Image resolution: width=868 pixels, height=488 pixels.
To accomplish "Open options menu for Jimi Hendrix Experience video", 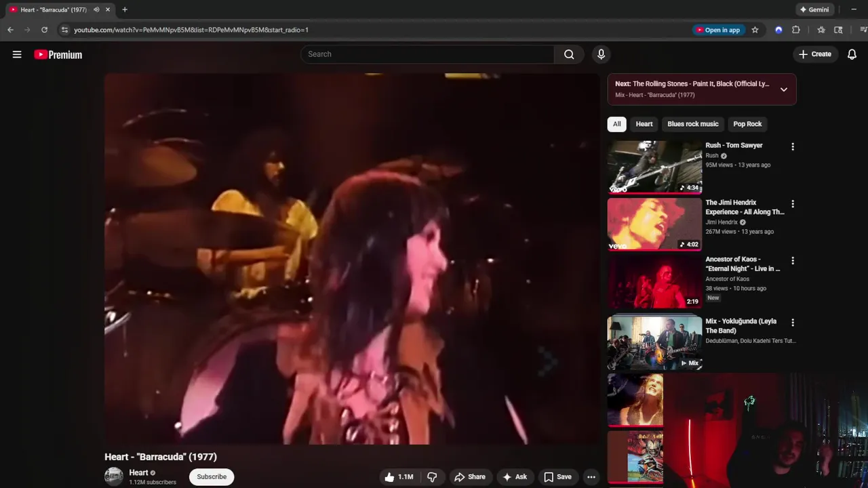I will pos(792,204).
